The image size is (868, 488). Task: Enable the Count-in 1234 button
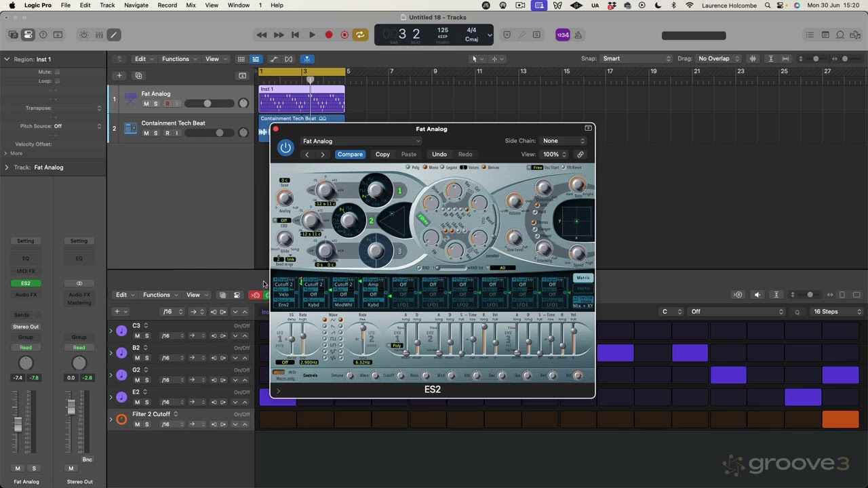pyautogui.click(x=563, y=35)
